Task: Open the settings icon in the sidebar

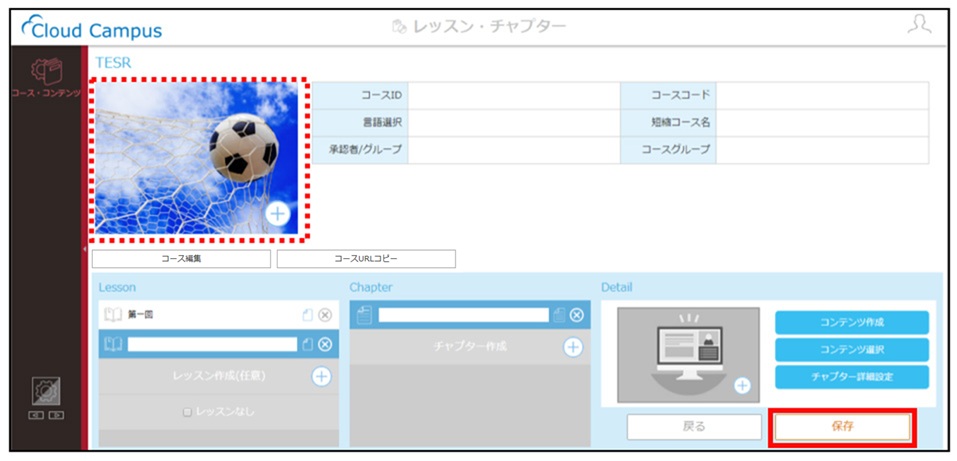Action: 46,392
